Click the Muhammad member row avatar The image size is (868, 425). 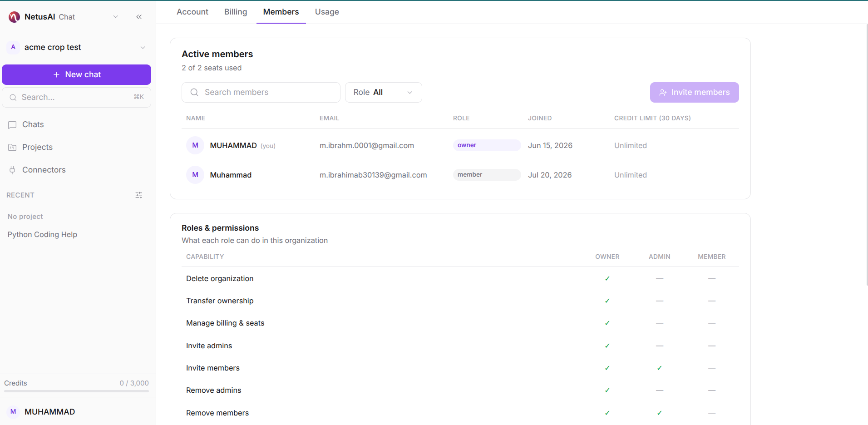195,175
